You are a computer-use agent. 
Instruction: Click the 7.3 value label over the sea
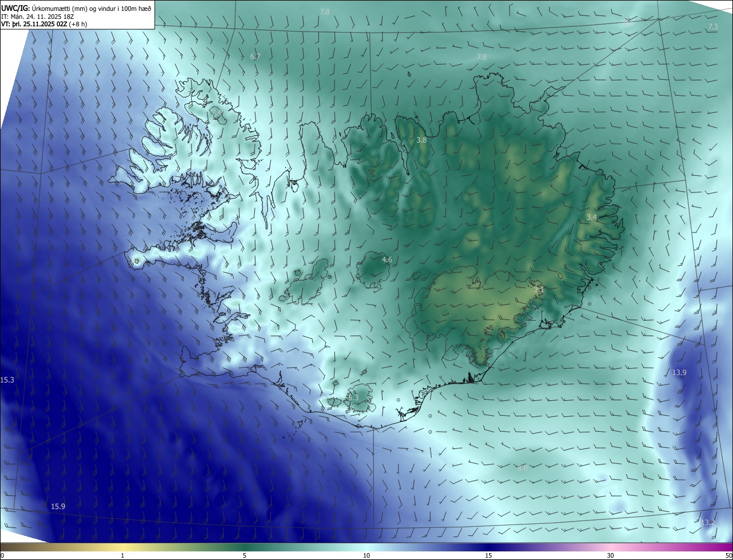[x=713, y=27]
